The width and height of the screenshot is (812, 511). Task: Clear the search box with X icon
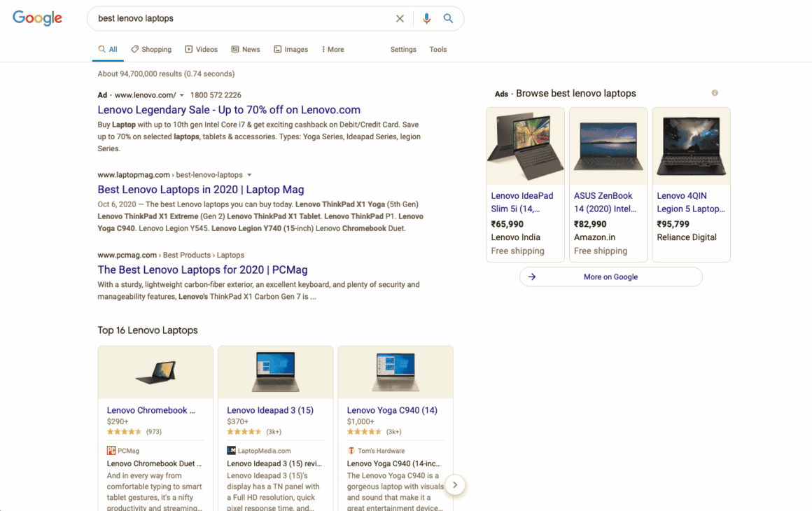coord(400,19)
